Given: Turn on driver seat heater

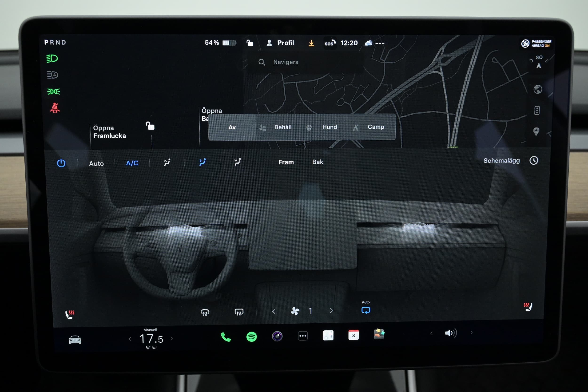Looking at the screenshot, I should coord(69,314).
